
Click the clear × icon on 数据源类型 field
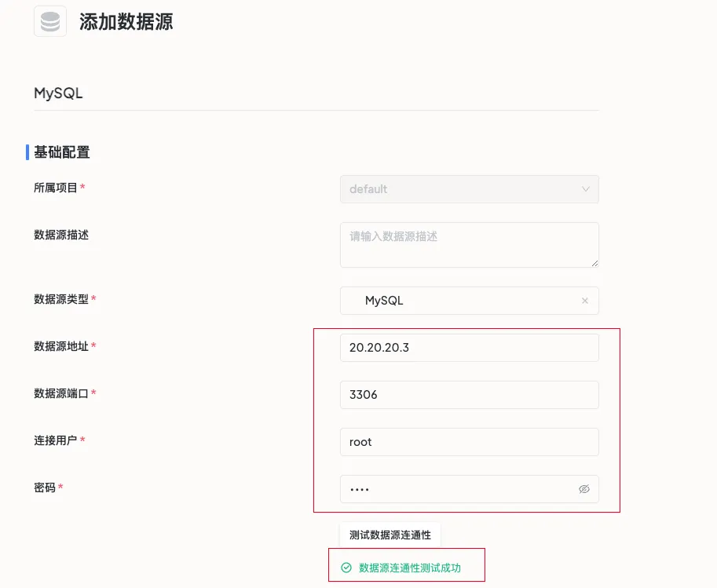(584, 301)
